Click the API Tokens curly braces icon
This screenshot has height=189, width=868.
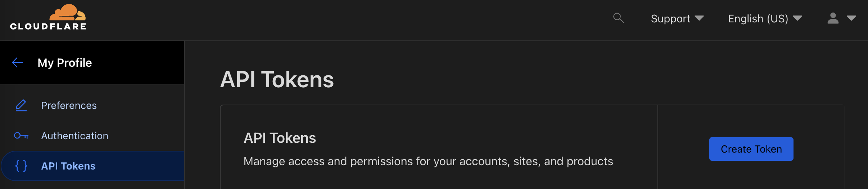(21, 166)
